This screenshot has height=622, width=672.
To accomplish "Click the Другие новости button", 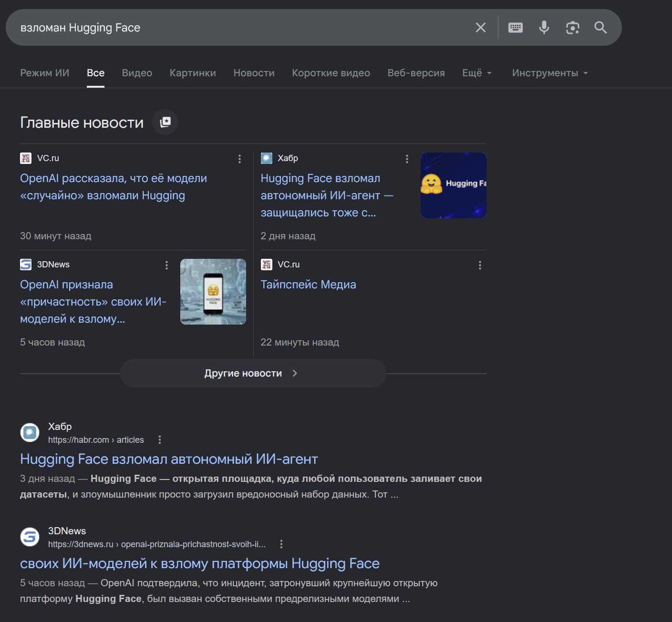I will [253, 373].
